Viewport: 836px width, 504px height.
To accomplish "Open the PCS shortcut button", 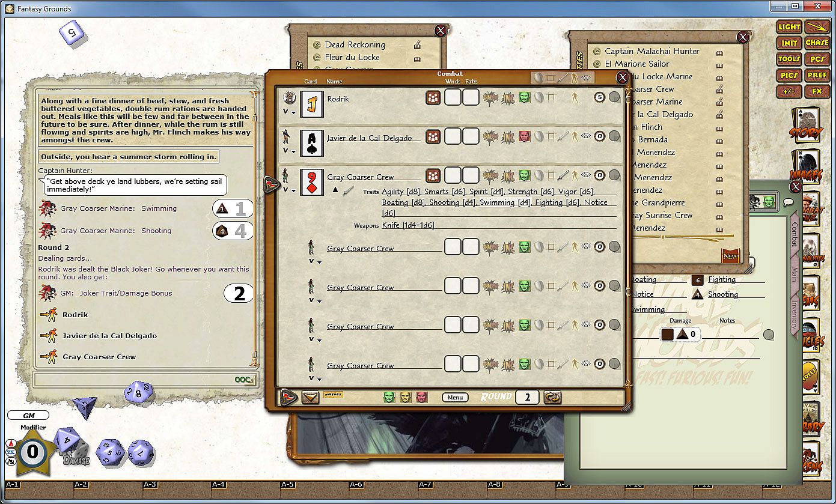I will [x=817, y=59].
